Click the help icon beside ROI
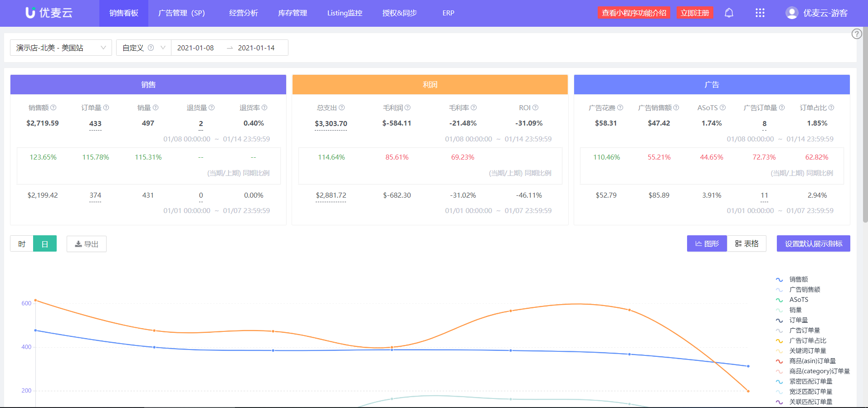This screenshot has width=868, height=408. [x=535, y=107]
